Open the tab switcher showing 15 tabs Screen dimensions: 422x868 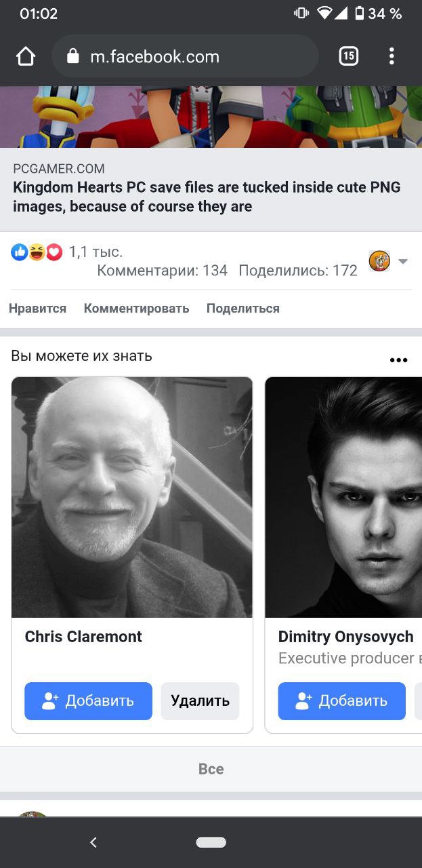click(x=348, y=56)
